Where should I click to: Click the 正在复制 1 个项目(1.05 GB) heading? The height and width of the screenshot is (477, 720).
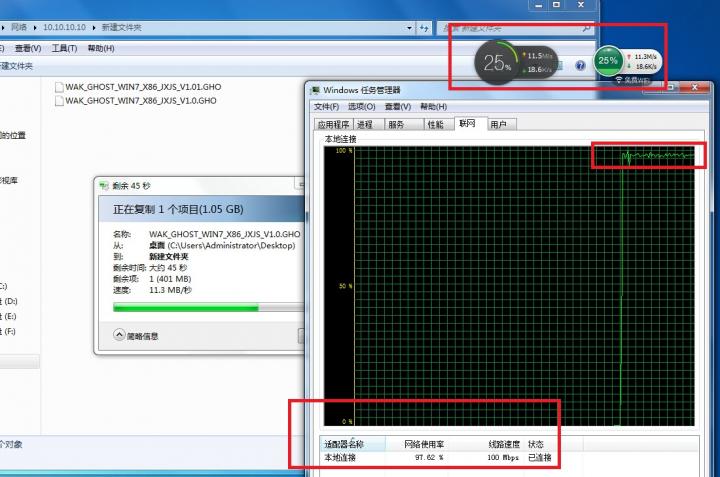(178, 209)
